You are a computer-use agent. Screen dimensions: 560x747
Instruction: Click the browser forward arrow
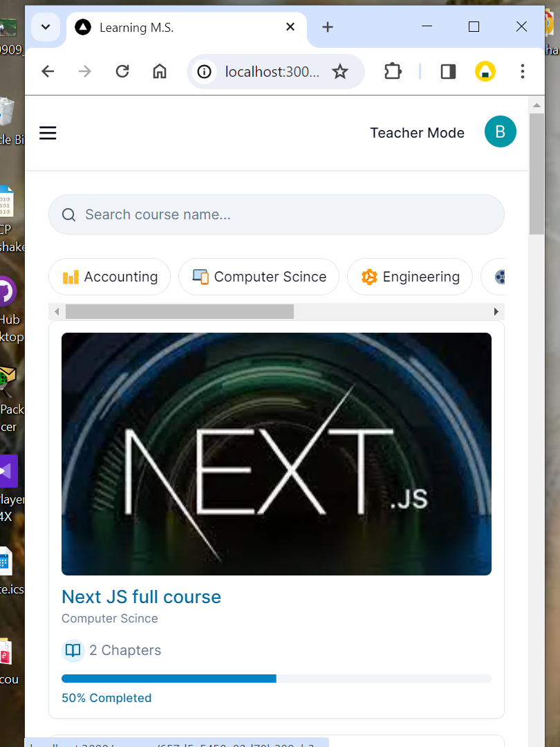85,71
